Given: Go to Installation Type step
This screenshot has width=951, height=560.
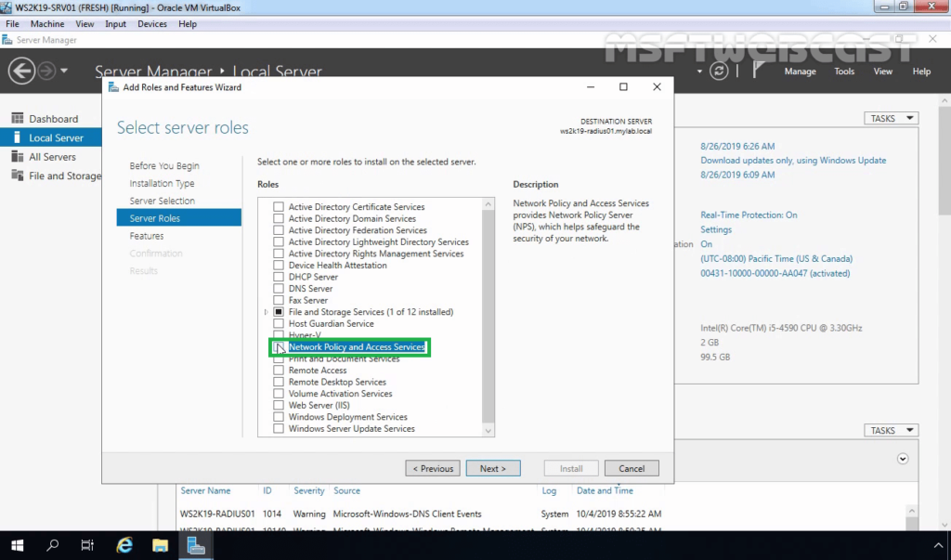Looking at the screenshot, I should [162, 183].
